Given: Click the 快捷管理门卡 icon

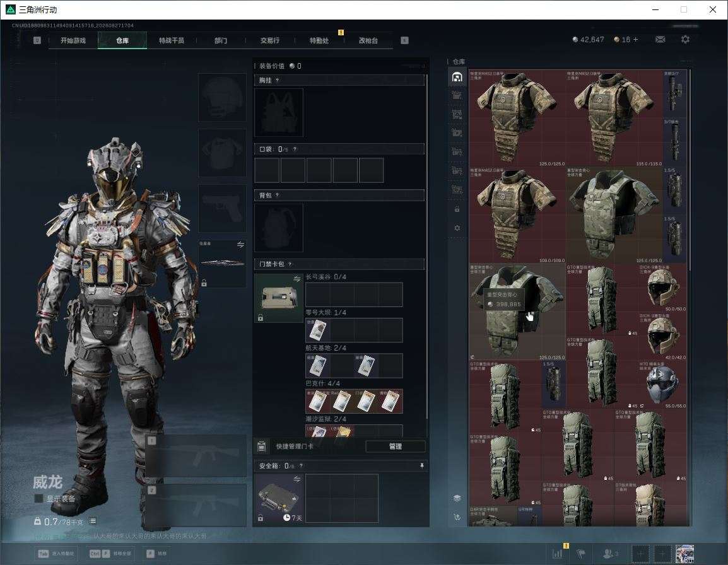Looking at the screenshot, I should point(261,446).
